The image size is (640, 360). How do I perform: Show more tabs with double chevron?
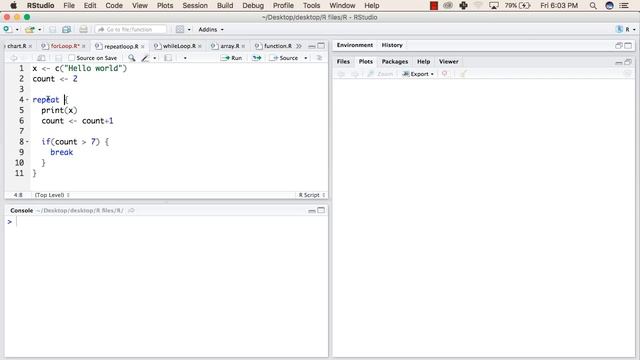click(299, 46)
